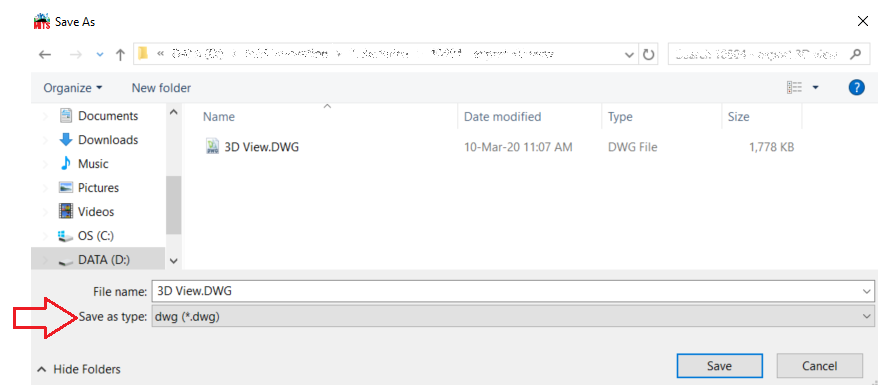Click the search magnifier icon

(855, 54)
